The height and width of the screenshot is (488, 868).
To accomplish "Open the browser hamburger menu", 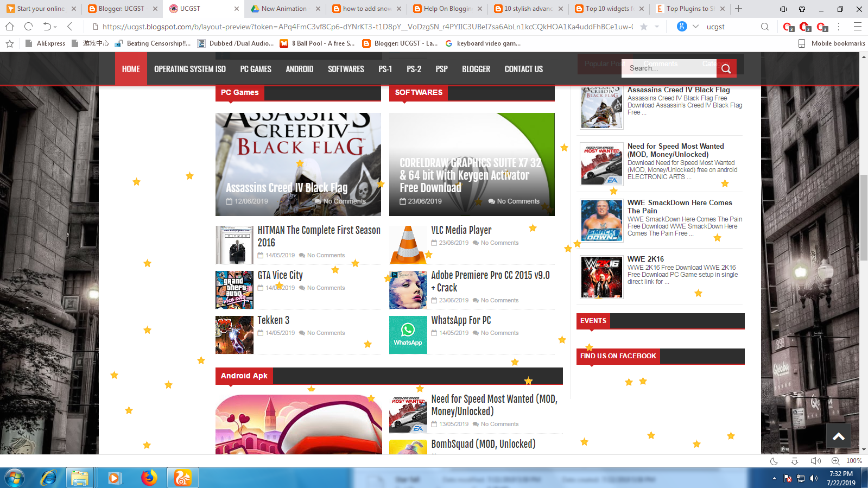I will point(858,27).
